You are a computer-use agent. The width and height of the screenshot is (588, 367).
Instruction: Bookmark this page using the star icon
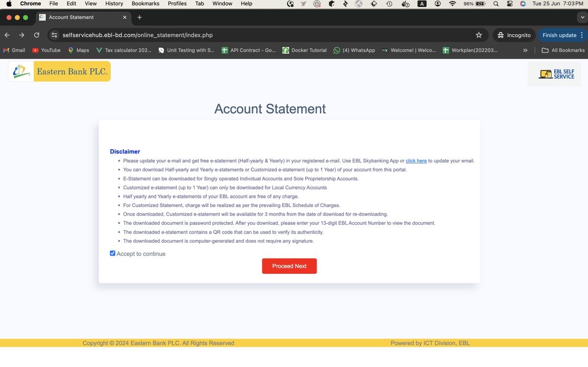pyautogui.click(x=479, y=35)
